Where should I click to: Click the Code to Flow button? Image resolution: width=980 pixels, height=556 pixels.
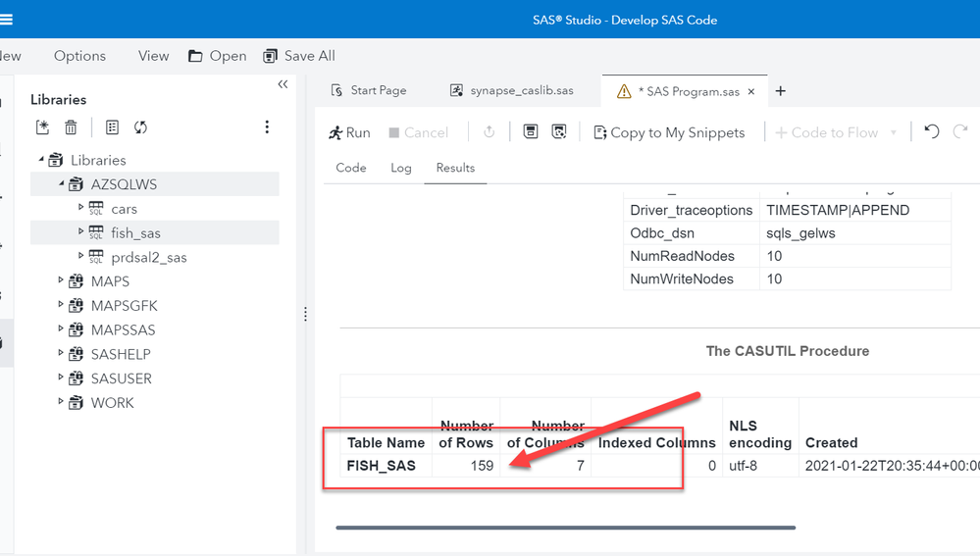pos(827,132)
